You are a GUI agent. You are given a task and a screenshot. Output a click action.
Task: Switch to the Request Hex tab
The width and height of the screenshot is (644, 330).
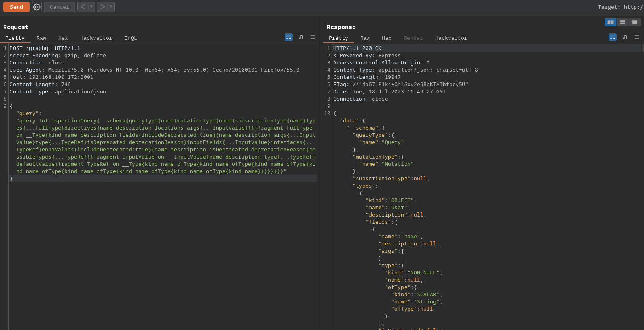point(63,38)
